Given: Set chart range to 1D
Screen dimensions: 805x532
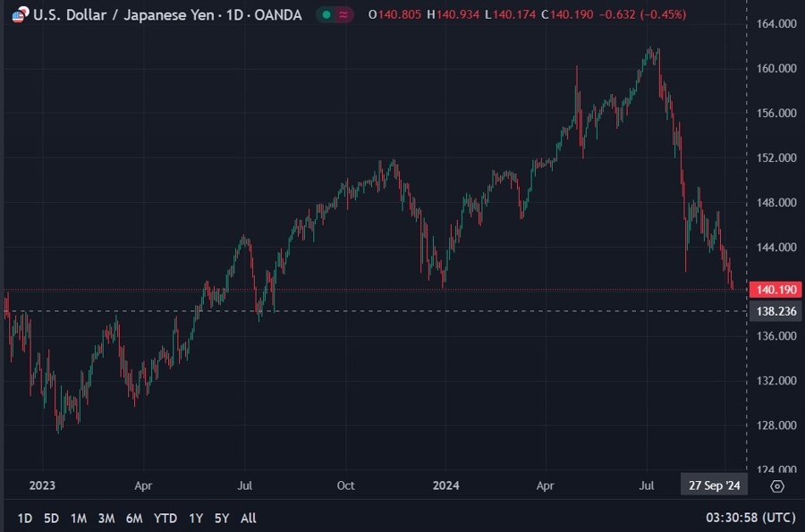Looking at the screenshot, I should tap(24, 518).
